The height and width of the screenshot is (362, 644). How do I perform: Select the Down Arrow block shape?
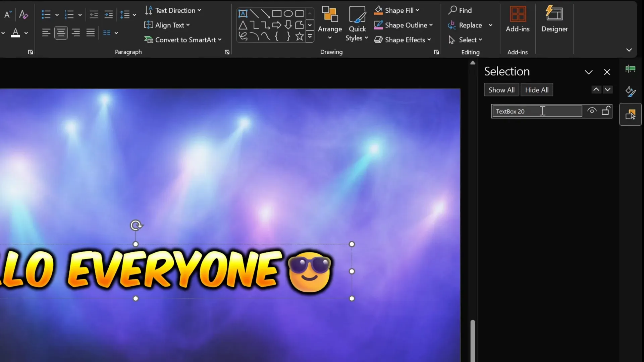click(x=288, y=25)
